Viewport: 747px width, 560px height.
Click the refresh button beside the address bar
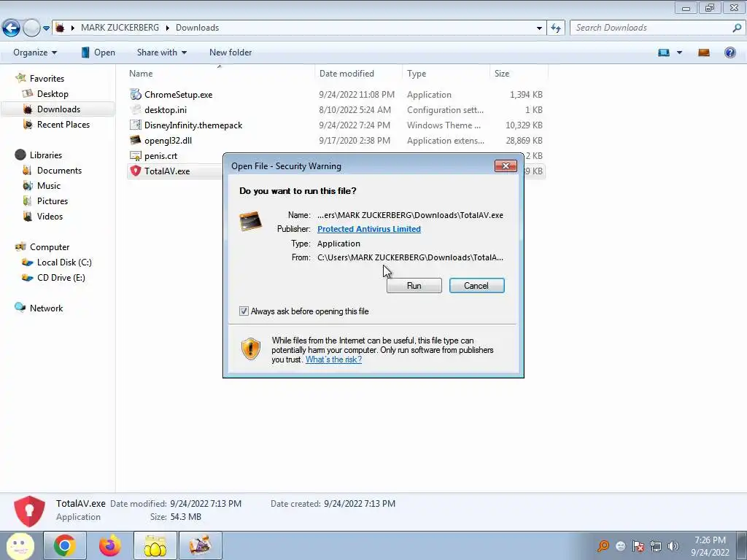[x=555, y=28]
